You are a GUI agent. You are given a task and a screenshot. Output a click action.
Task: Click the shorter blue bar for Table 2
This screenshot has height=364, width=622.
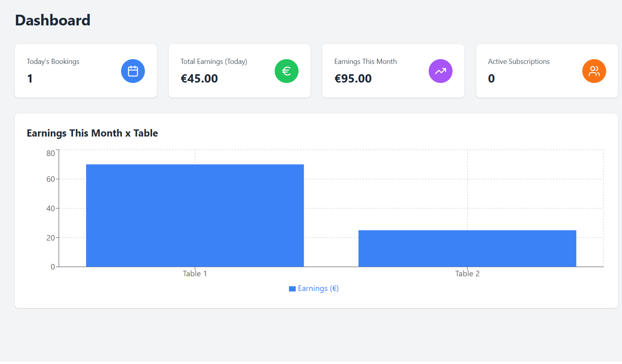pos(467,248)
